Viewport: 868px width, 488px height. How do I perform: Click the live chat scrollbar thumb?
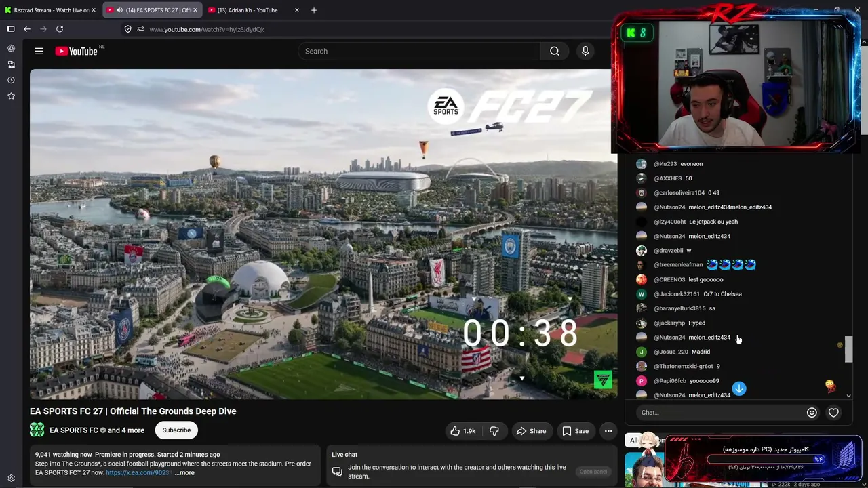[x=848, y=350]
